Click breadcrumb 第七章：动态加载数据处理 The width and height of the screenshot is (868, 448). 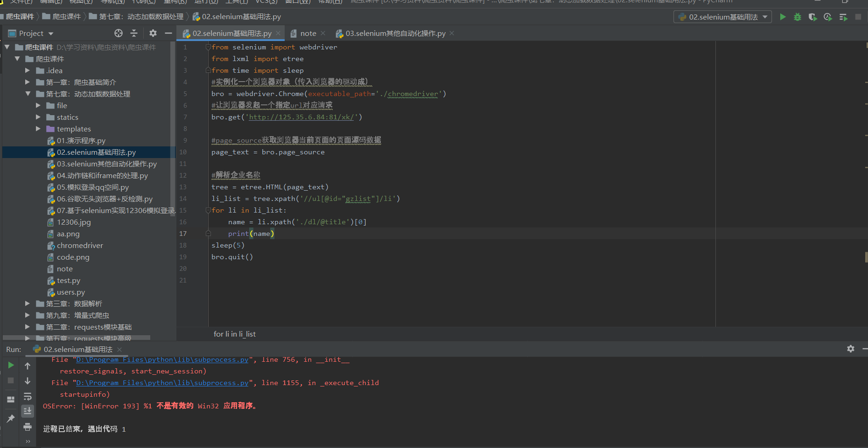click(x=141, y=17)
